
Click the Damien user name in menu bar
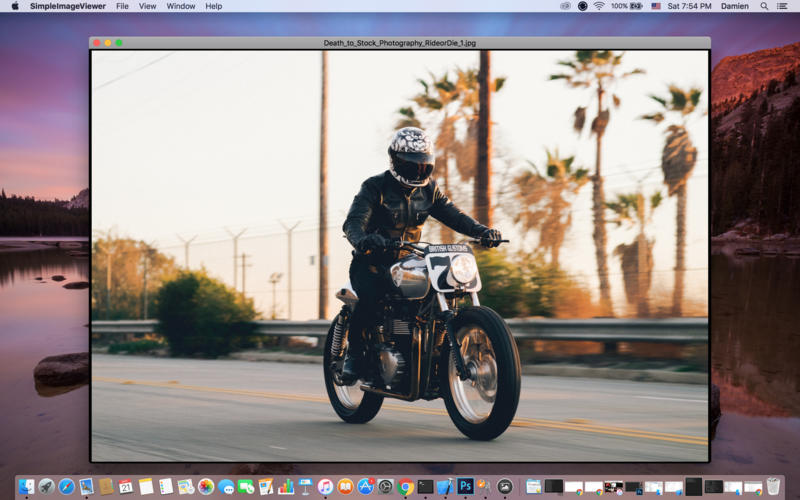click(x=734, y=6)
